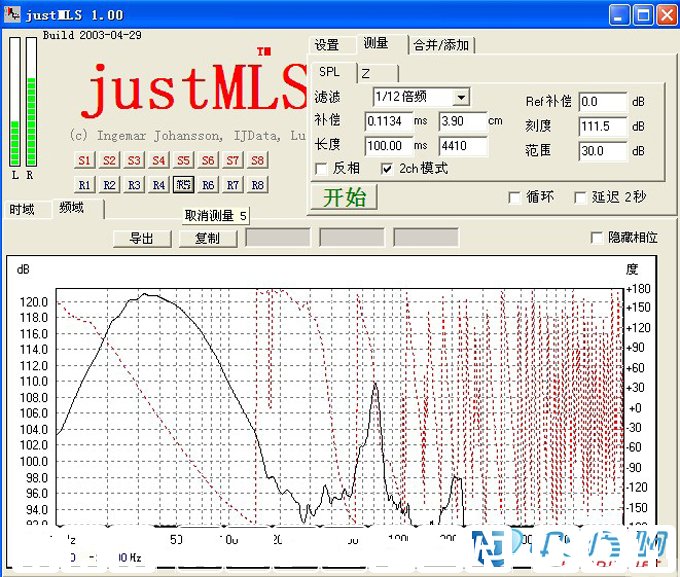Enable the 循环 (loop) checkbox
This screenshot has width=680, height=577.
[514, 198]
